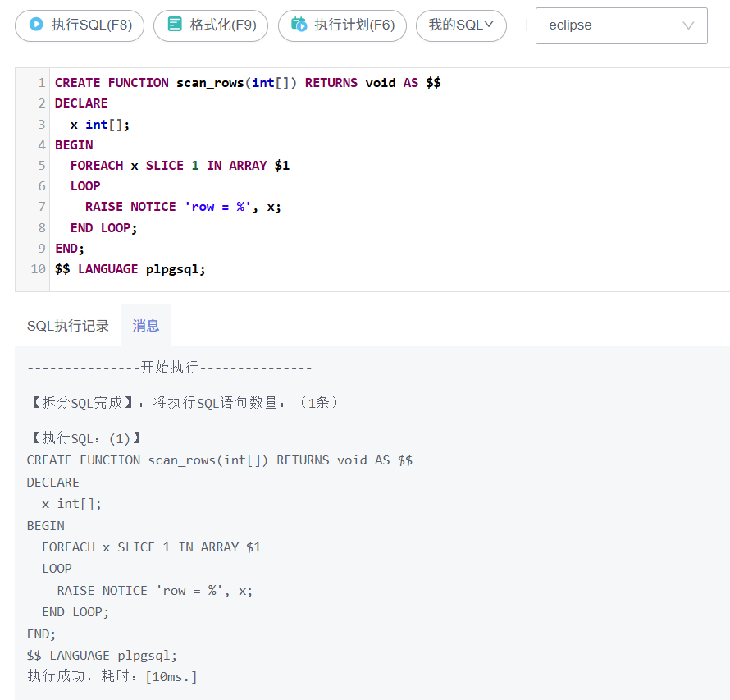
Task: Place cursor on editor's END LOOP line
Action: click(x=104, y=228)
